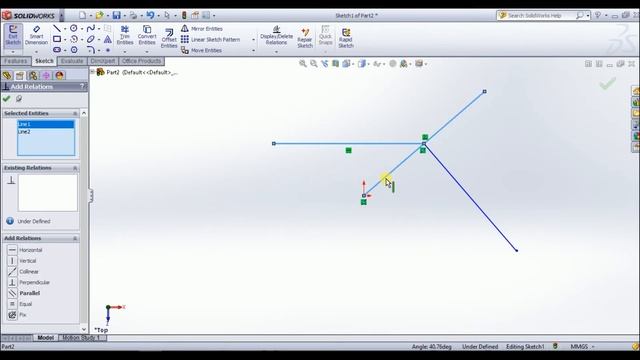The height and width of the screenshot is (360, 640).
Task: Create a new document icon
Action: (x=83, y=15)
